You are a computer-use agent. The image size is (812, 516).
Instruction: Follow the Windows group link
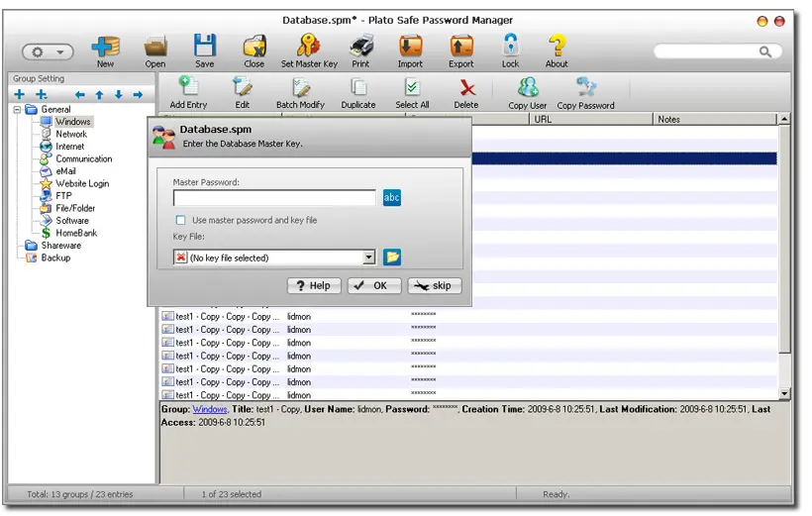pos(210,409)
